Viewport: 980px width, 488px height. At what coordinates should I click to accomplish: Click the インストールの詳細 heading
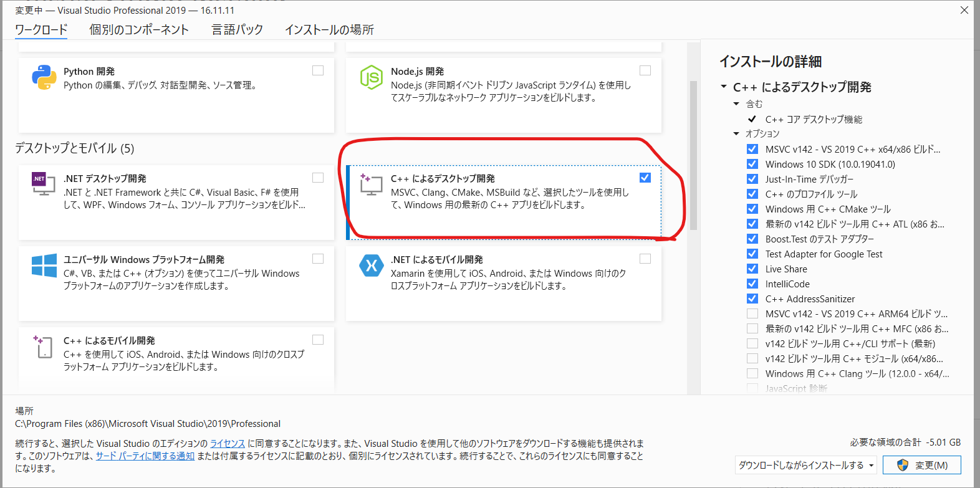click(771, 61)
